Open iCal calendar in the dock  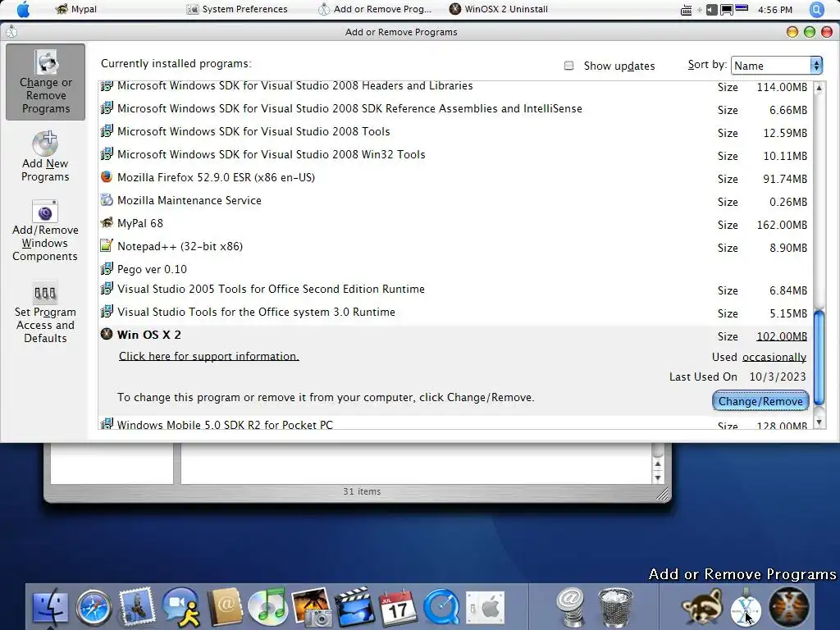398,608
